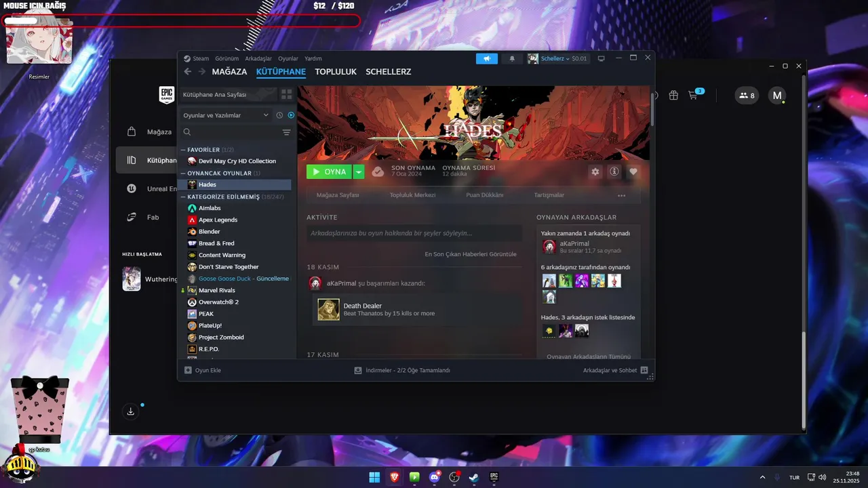Open TUR input language selector
This screenshot has height=488, width=868.
coord(794,478)
